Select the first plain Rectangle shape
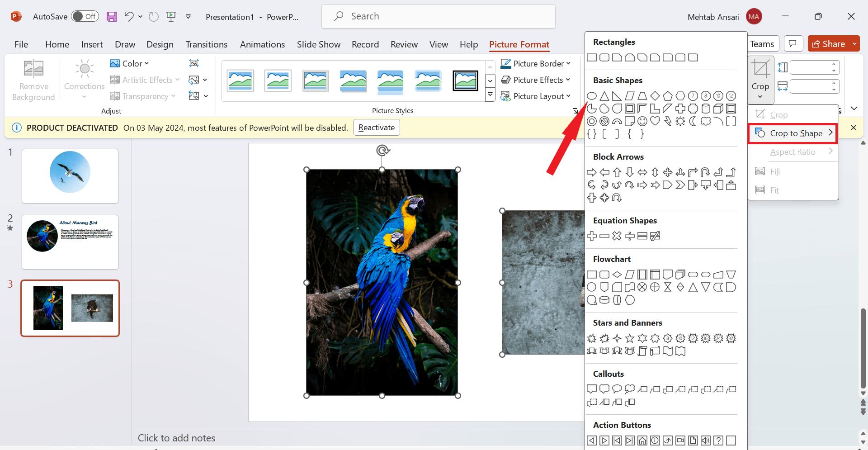 591,57
